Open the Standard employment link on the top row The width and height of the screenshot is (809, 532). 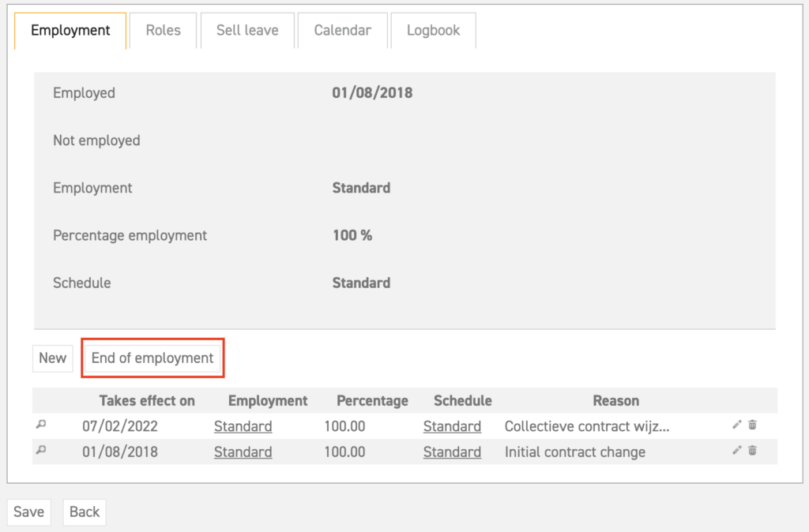tap(243, 425)
